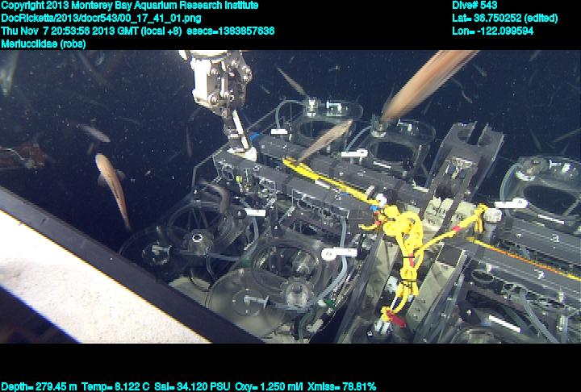581x392 pixels.
Task: Select the Xmiss= 78.81% reading
Action: click(x=341, y=387)
